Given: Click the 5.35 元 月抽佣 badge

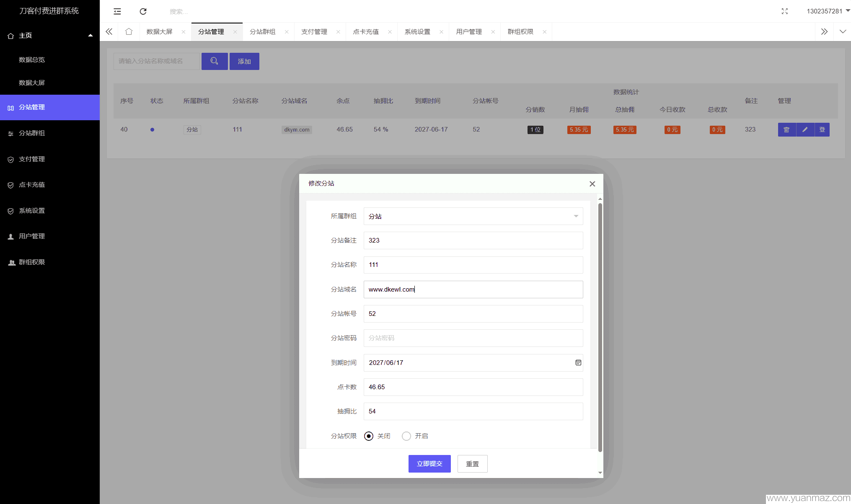Looking at the screenshot, I should tap(579, 130).
